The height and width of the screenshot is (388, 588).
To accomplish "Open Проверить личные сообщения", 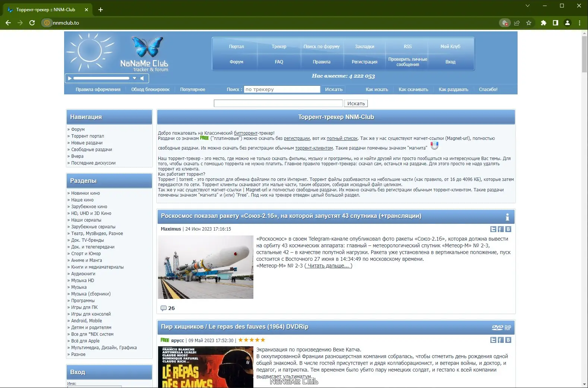I will (408, 62).
